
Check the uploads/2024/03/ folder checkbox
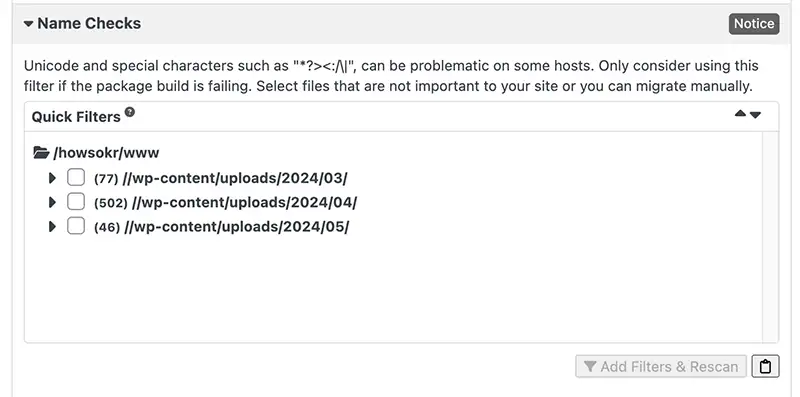click(x=76, y=178)
